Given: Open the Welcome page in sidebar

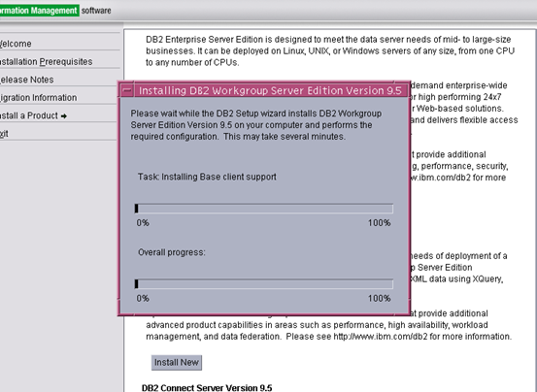Looking at the screenshot, I should 16,44.
